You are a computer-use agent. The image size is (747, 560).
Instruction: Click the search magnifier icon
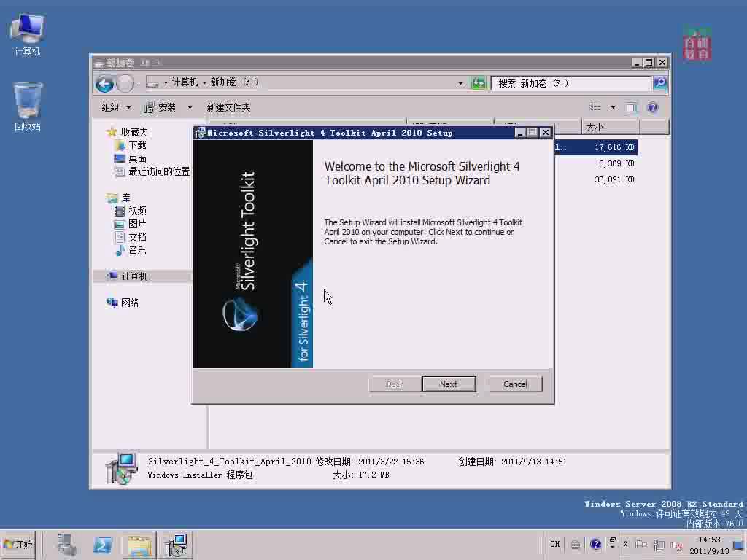pyautogui.click(x=659, y=83)
